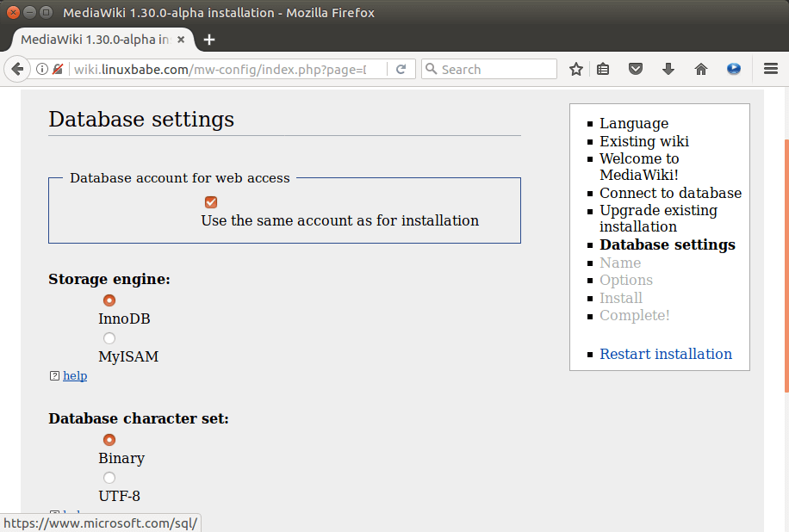The image size is (789, 532).
Task: Bookmark this page with the star icon
Action: coord(576,70)
